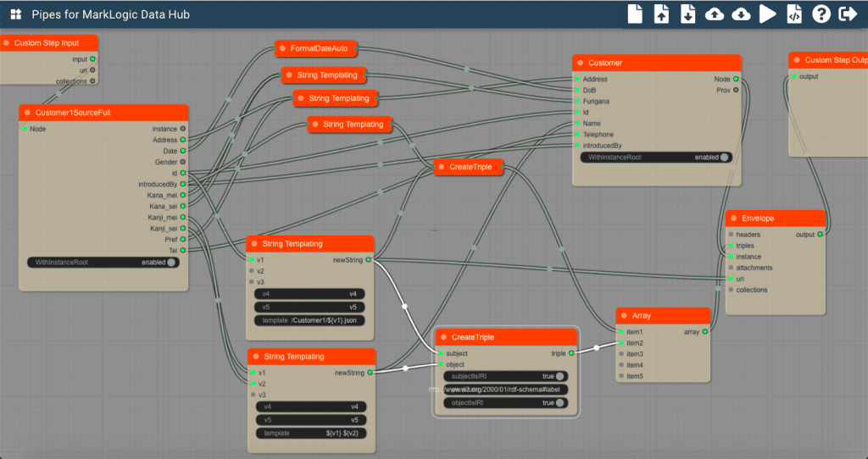Click the file upload arrow icon
Screen dimensions: 868x459
pyautogui.click(x=662, y=14)
